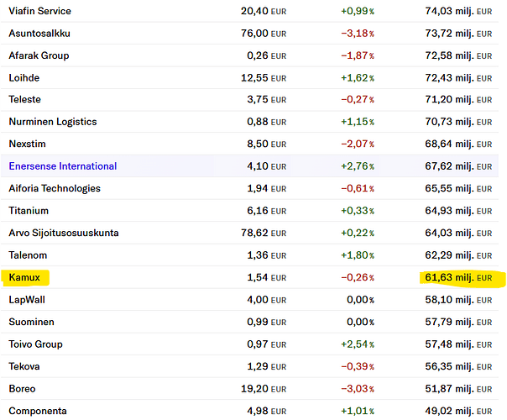Screen dimensions: 507x420
Task: Open the Asuntosalkku stock link
Action: coord(39,34)
